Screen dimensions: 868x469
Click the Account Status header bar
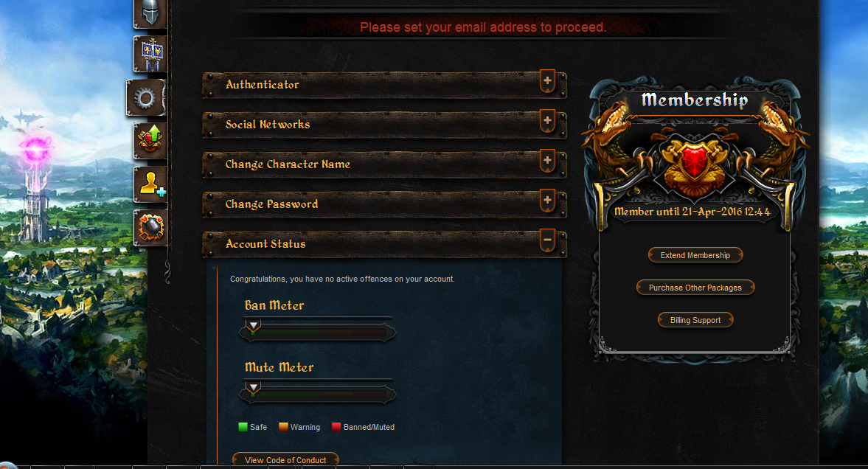coord(385,244)
